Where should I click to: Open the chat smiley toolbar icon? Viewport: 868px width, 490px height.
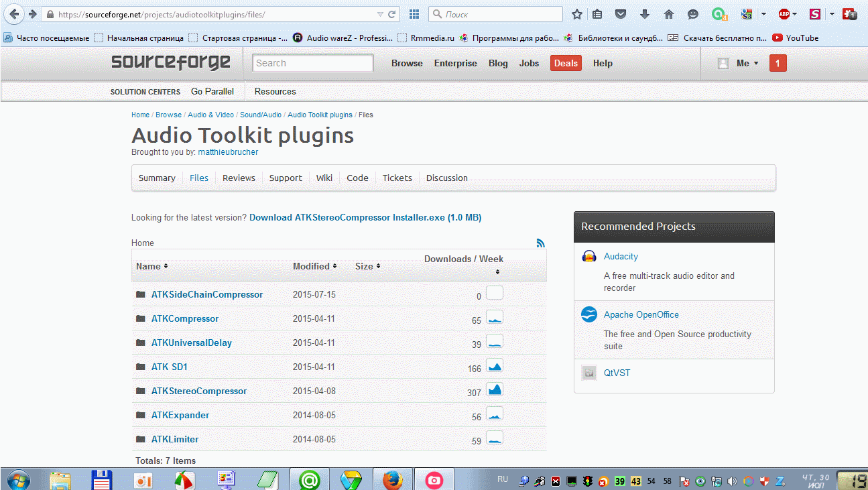tap(693, 14)
